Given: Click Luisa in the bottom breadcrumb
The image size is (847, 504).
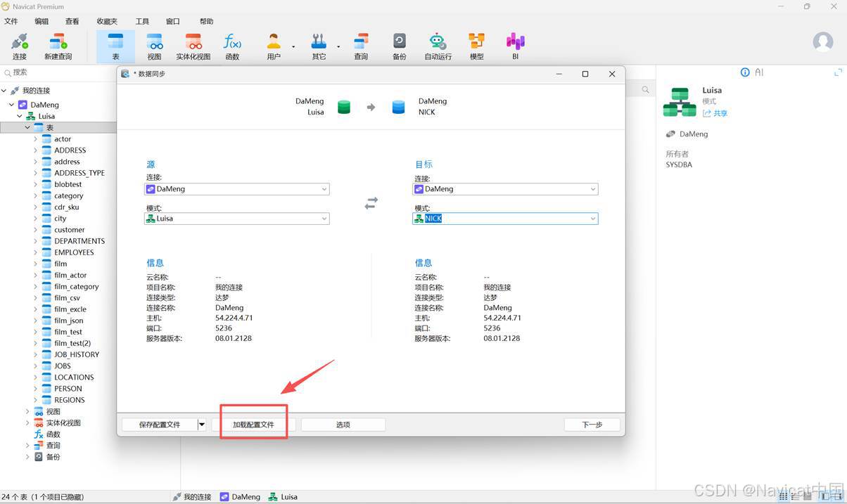Looking at the screenshot, I should click(x=283, y=497).
